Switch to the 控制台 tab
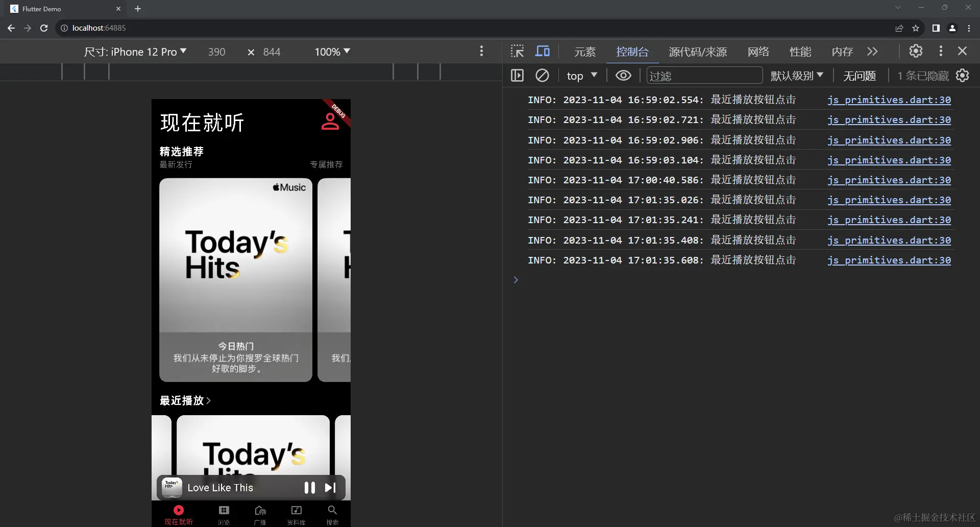The image size is (980, 527). click(632, 52)
